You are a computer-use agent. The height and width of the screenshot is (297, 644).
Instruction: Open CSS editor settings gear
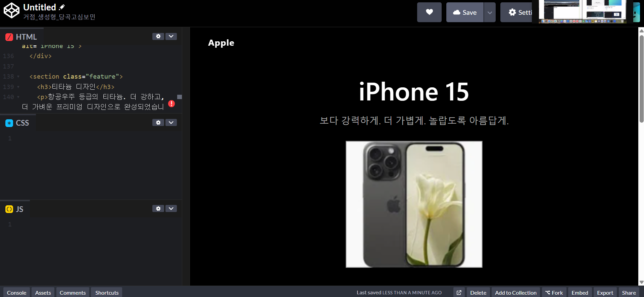(158, 123)
